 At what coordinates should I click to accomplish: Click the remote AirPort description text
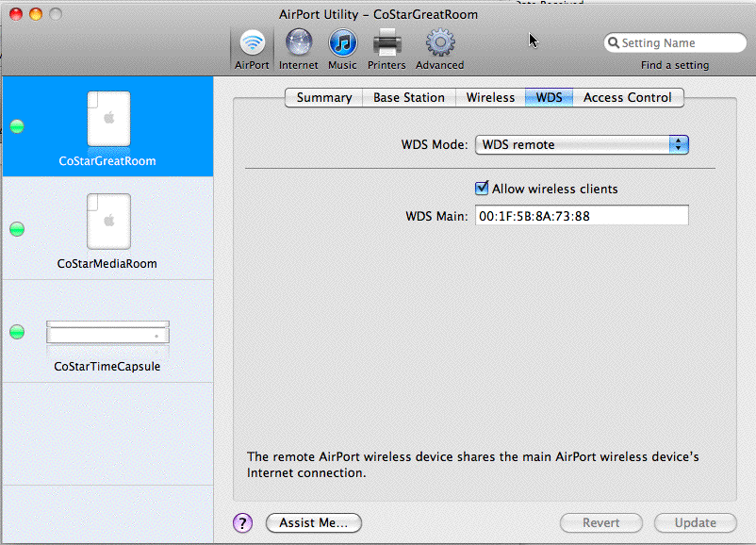pos(473,465)
